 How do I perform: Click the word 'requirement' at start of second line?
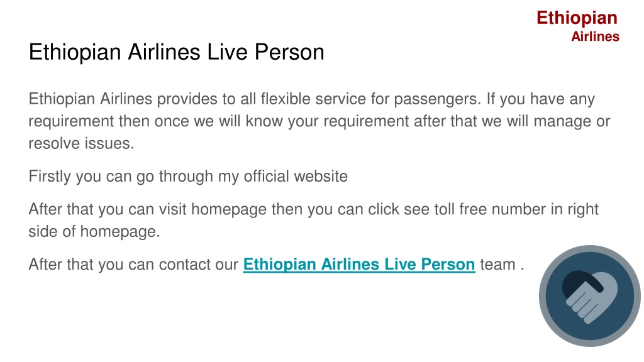click(x=72, y=122)
